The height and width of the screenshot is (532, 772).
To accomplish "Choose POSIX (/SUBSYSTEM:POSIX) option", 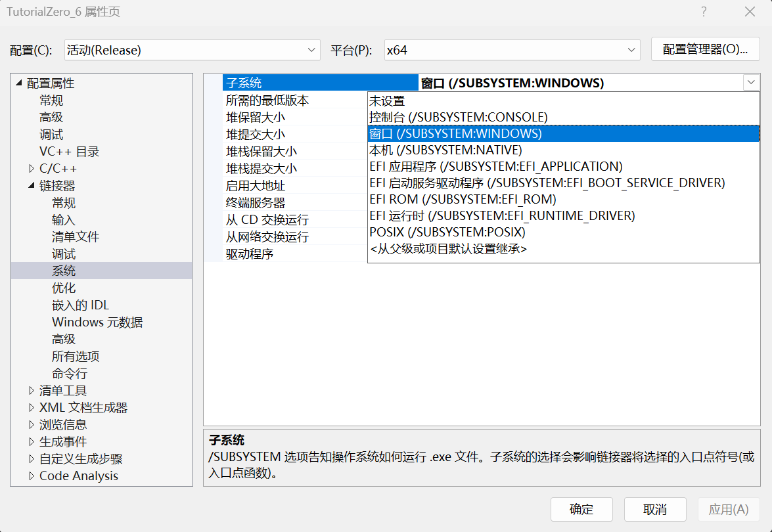I will (x=563, y=233).
